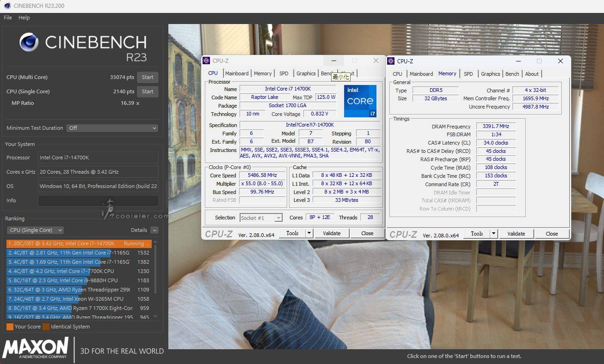Switch to CPU tab in left CPU-Z window
The width and height of the screenshot is (604, 364).
[213, 73]
